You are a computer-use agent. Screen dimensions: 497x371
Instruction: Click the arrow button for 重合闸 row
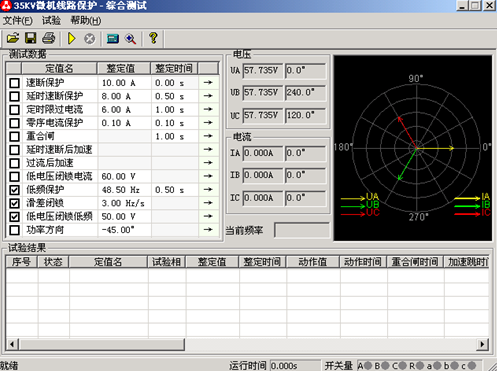(x=208, y=136)
